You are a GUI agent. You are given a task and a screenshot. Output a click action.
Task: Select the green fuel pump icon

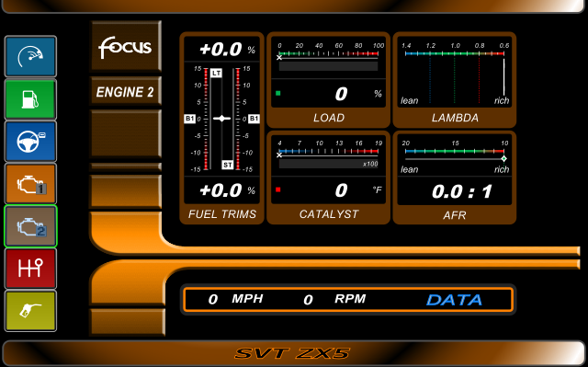pyautogui.click(x=30, y=99)
